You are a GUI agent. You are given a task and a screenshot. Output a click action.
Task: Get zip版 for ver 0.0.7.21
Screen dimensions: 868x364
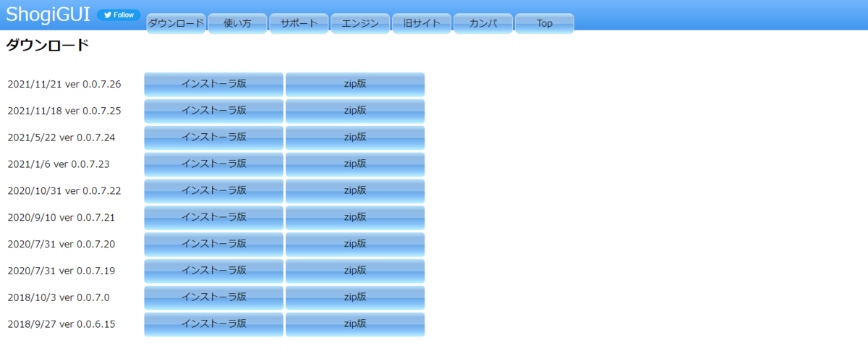click(x=355, y=217)
